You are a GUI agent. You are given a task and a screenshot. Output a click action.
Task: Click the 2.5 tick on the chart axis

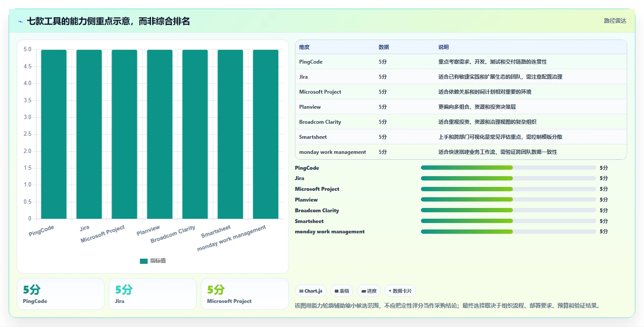[x=27, y=134]
